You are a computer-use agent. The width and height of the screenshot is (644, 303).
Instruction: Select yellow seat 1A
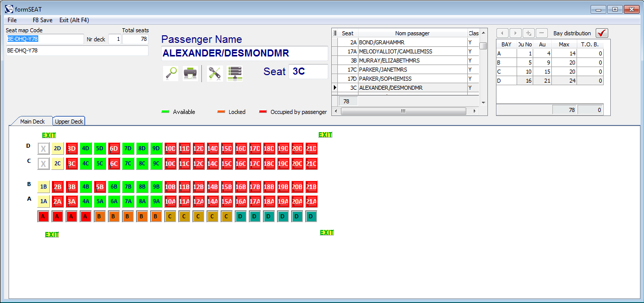point(44,202)
